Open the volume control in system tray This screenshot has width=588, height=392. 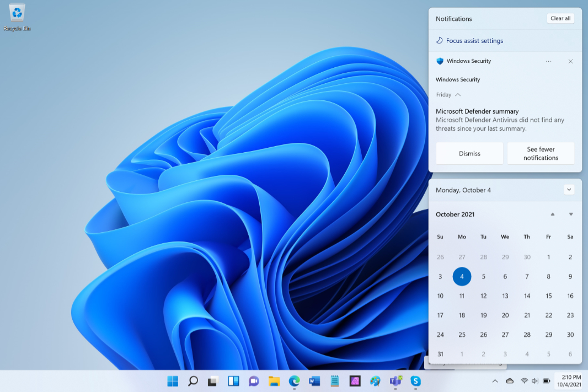point(534,381)
